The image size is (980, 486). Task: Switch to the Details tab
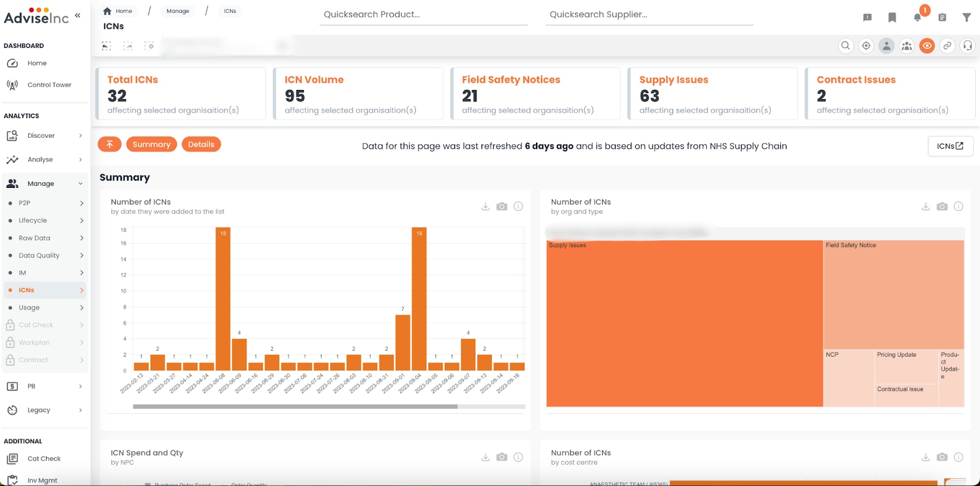[201, 144]
